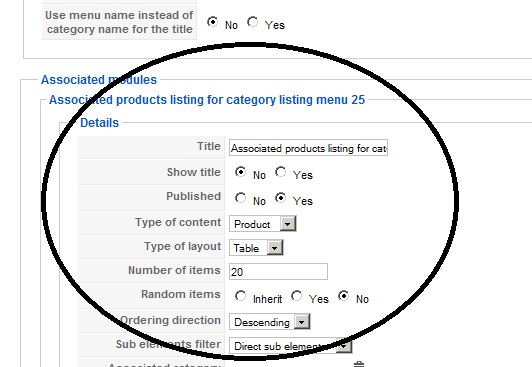Click the Number of items field
The image size is (532, 367).
click(x=278, y=271)
